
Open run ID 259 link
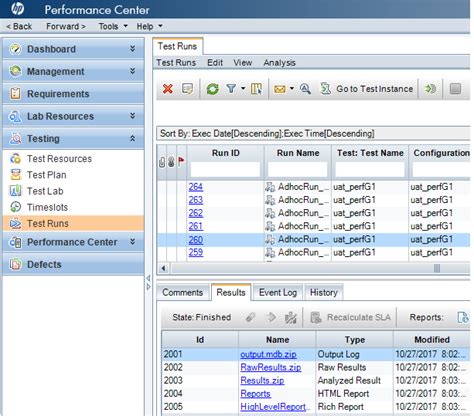[x=196, y=252]
